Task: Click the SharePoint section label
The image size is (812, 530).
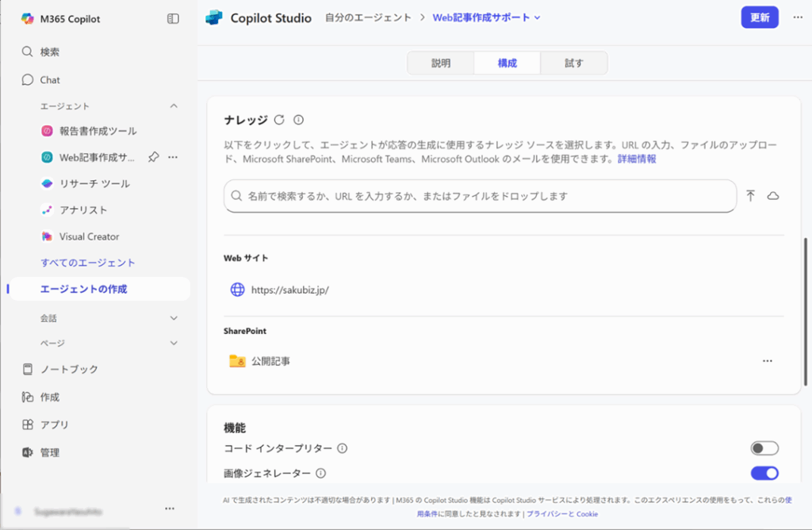Action: (245, 331)
